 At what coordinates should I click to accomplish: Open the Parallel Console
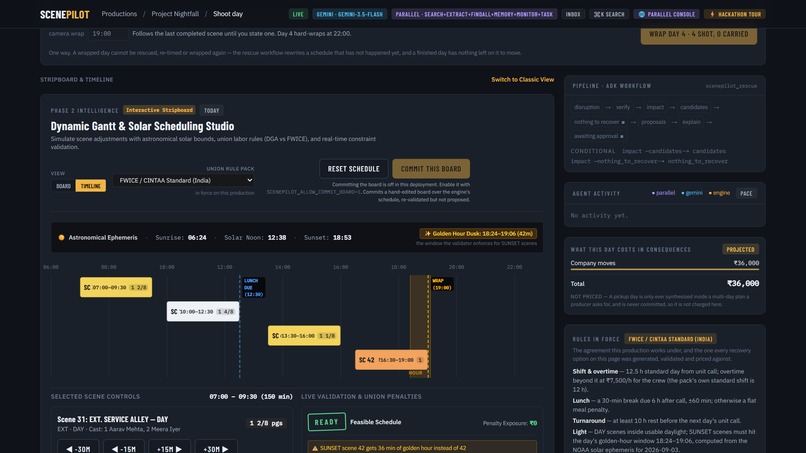pos(666,14)
